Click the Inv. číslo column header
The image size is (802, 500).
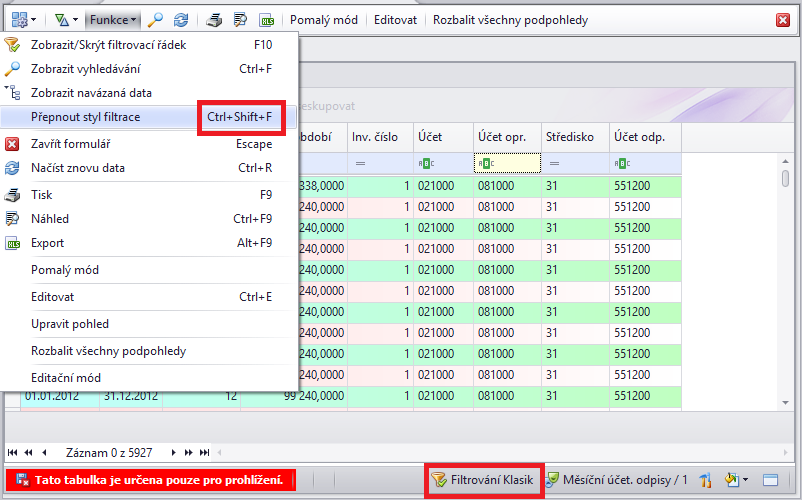click(380, 137)
